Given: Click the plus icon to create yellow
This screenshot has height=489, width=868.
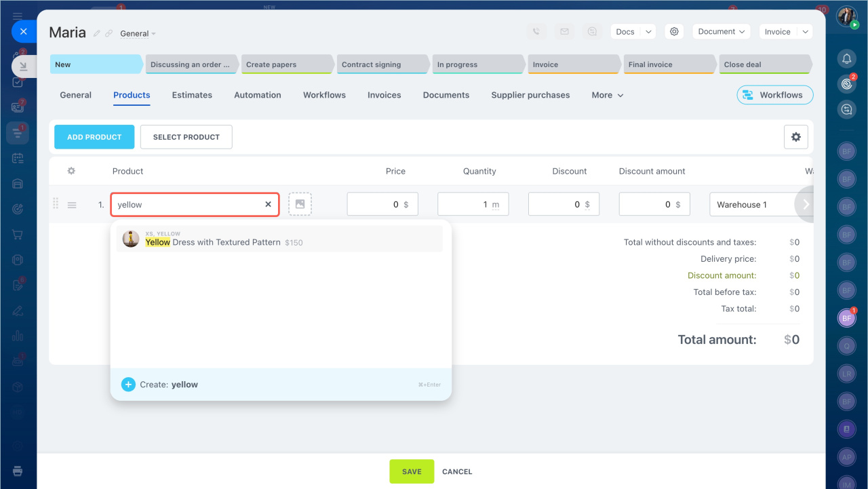Looking at the screenshot, I should tap(128, 385).
